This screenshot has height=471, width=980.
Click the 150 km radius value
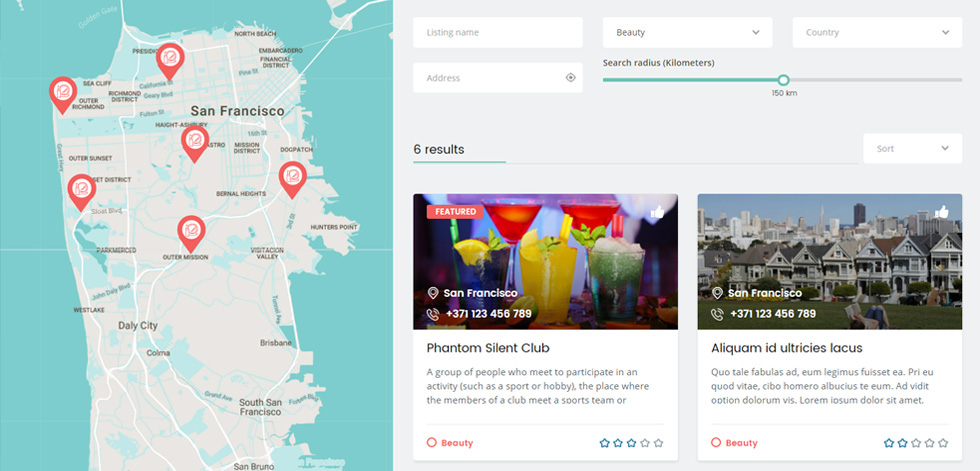pyautogui.click(x=784, y=93)
